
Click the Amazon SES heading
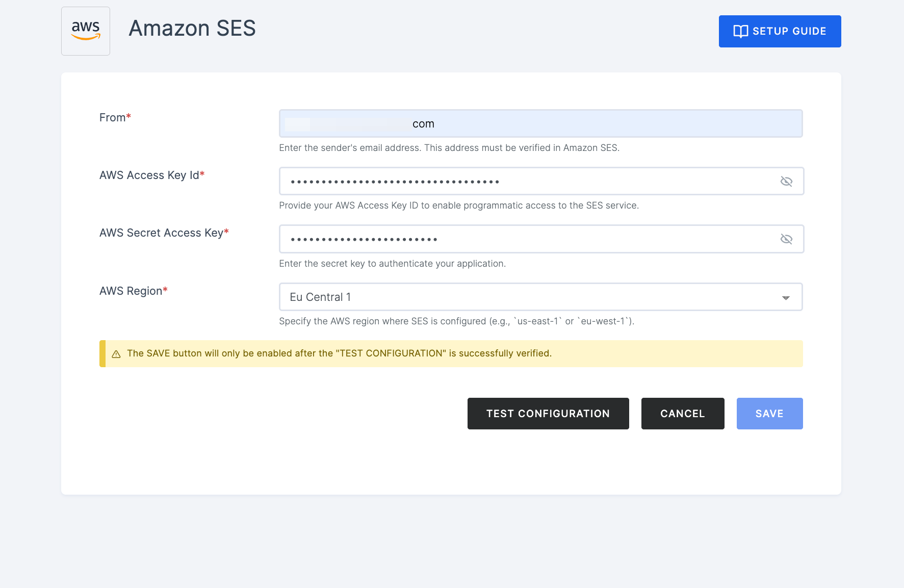pyautogui.click(x=192, y=28)
